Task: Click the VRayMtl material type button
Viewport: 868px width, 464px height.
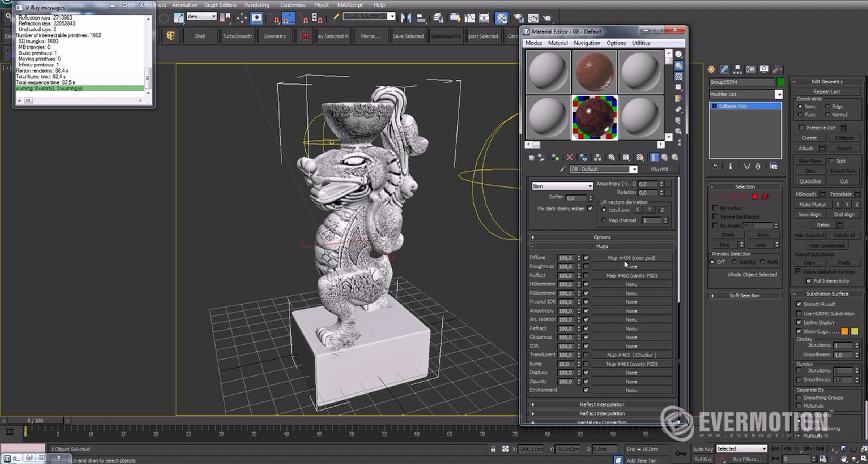Action: [659, 169]
